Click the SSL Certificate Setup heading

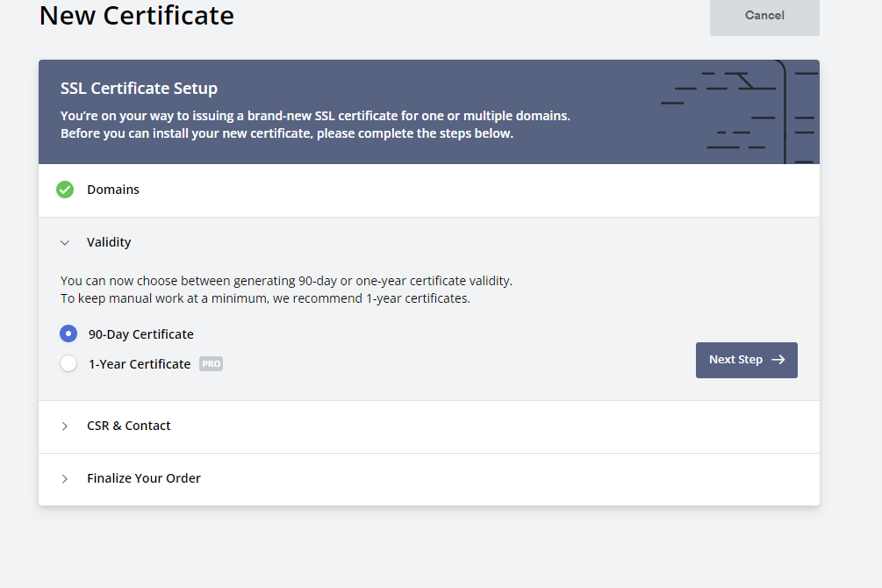tap(139, 89)
